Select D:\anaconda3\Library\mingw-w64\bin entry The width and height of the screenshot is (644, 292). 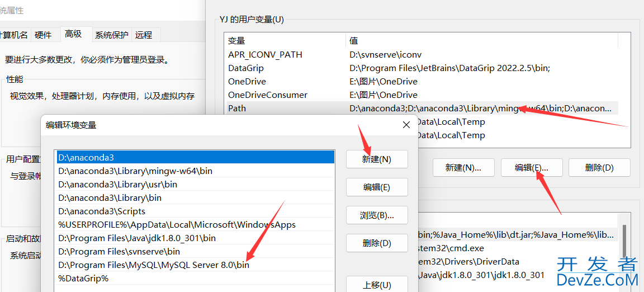coord(196,171)
